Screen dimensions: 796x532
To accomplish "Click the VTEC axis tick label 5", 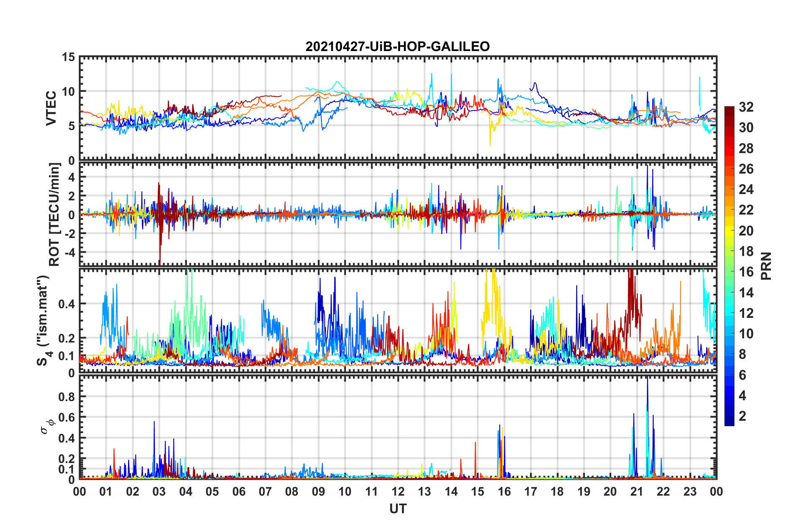I will click(72, 126).
